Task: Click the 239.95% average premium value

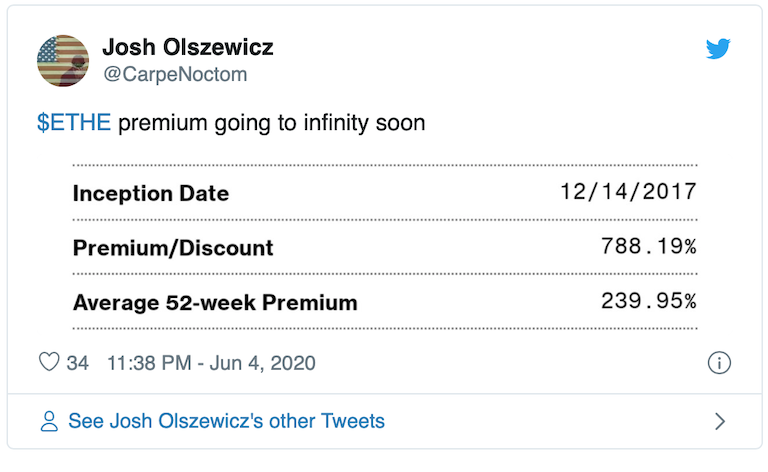Action: [648, 301]
